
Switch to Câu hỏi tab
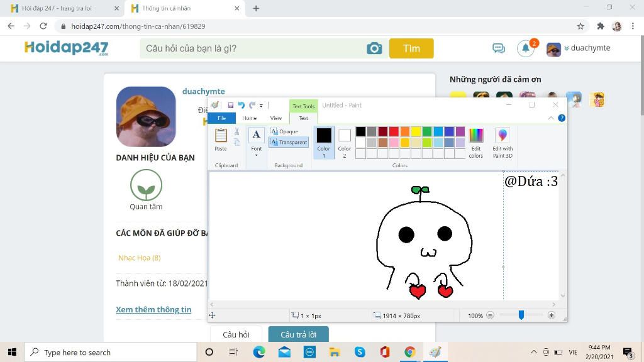click(x=236, y=334)
